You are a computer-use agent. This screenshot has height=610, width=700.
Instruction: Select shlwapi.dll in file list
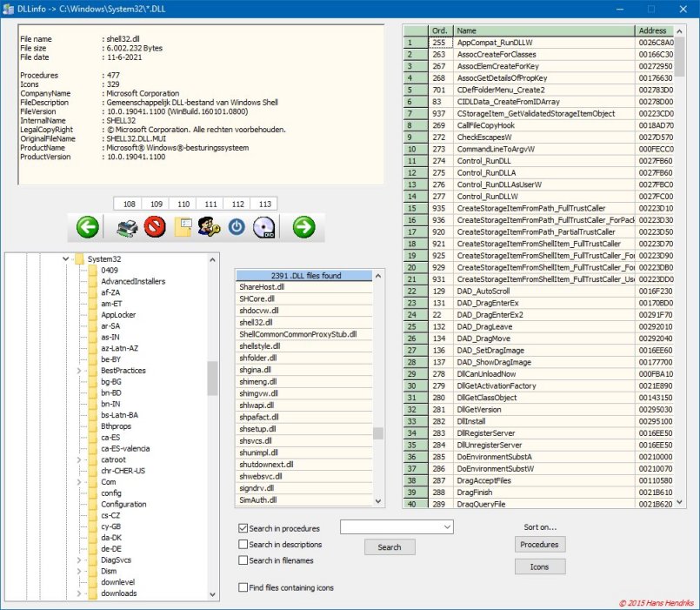pyautogui.click(x=304, y=406)
